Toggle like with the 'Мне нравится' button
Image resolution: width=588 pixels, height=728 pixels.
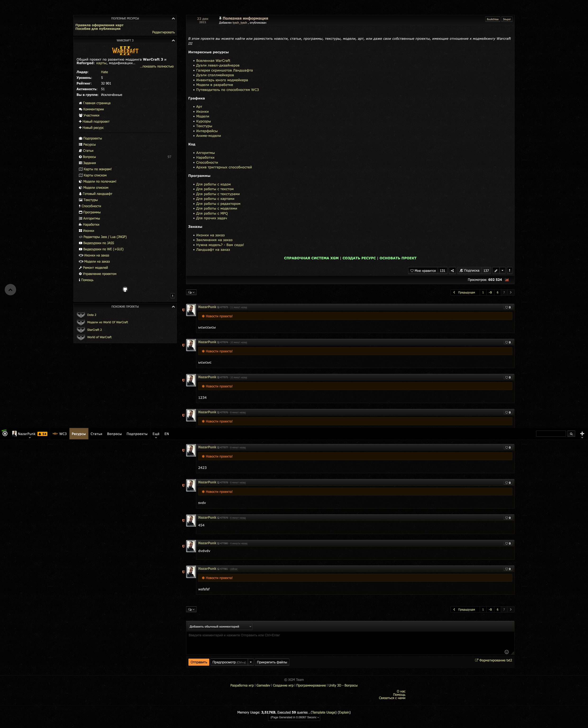click(423, 270)
